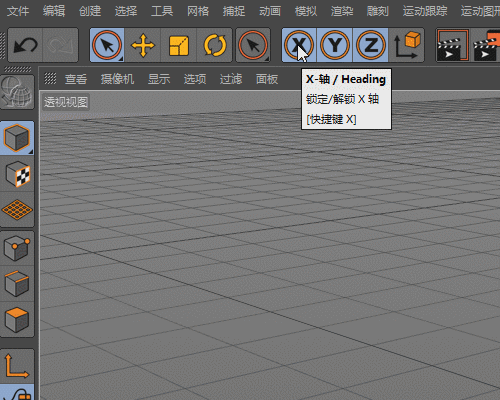Toggle the Z axis lock

click(371, 45)
